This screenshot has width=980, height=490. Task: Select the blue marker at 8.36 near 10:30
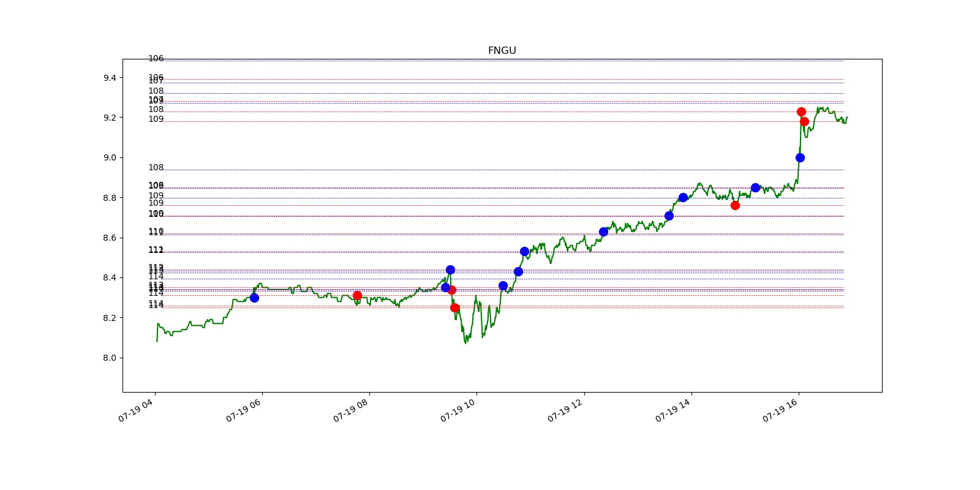503,285
